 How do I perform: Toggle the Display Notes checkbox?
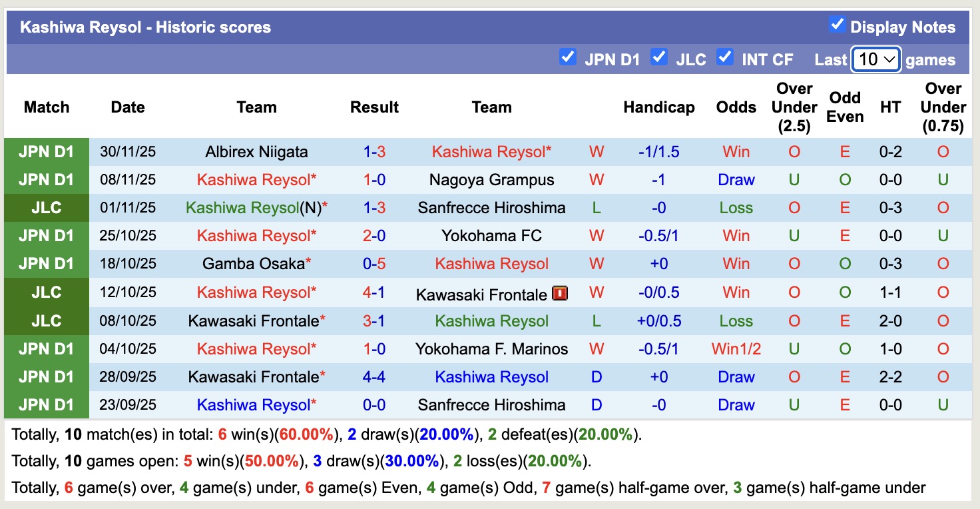coord(836,24)
